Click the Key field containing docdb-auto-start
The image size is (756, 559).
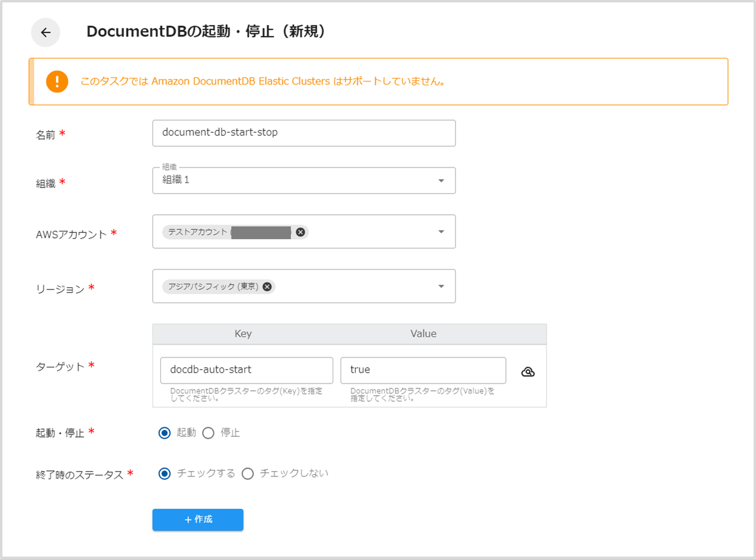coord(246,370)
